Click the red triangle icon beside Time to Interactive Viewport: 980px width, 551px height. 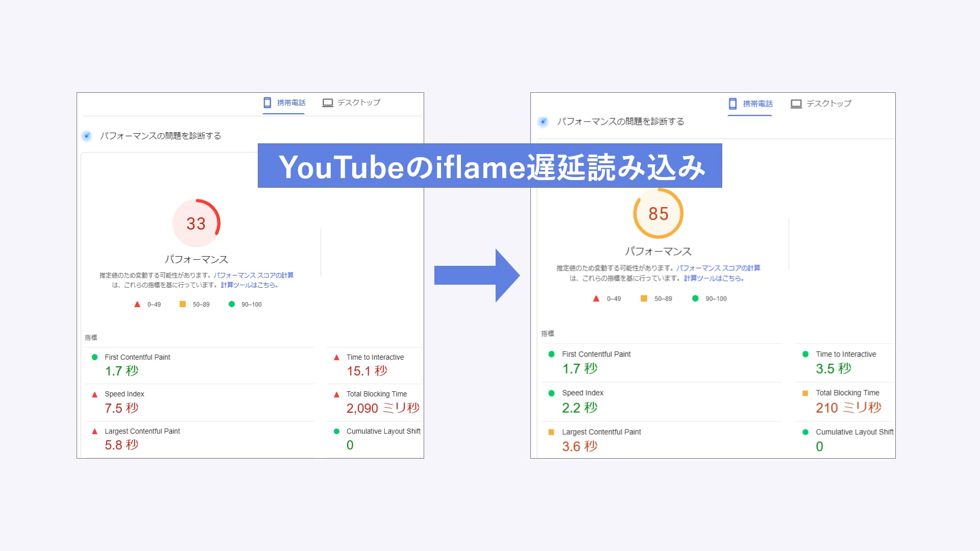(336, 357)
